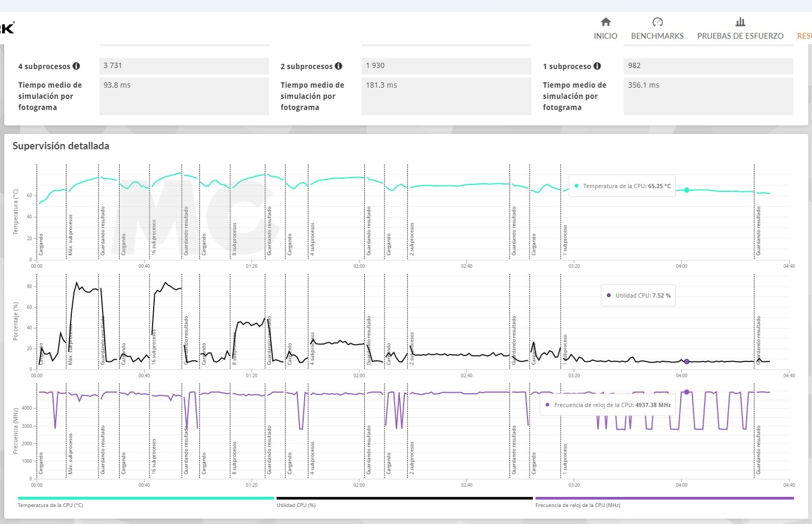Click the home icon above INICIO
The width and height of the screenshot is (812, 524).
coord(605,22)
